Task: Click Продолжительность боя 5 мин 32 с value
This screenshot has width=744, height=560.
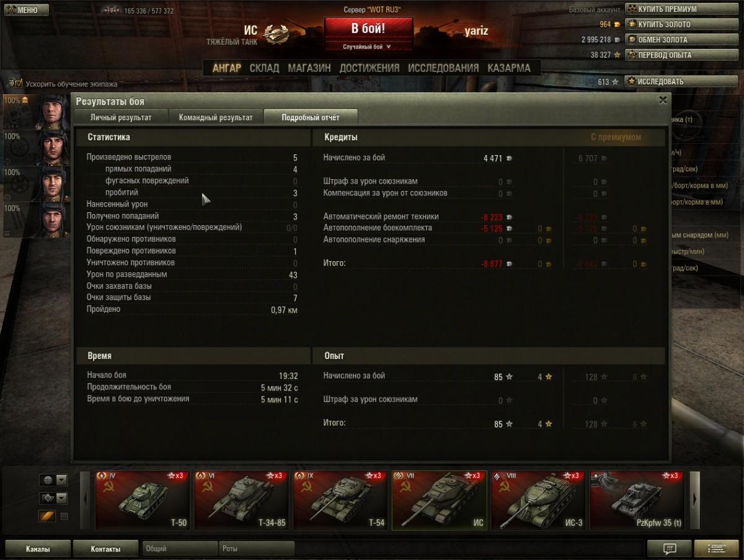Action: point(279,388)
